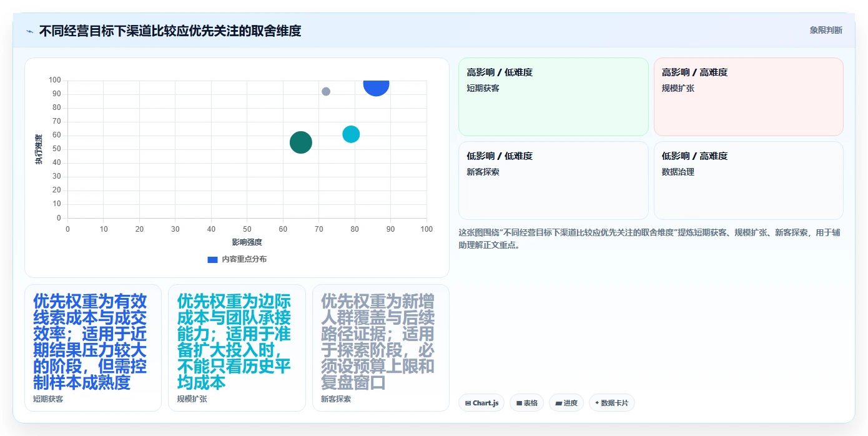Click the 进度 tag chip
Screen dimensions: 868x436
click(x=566, y=403)
